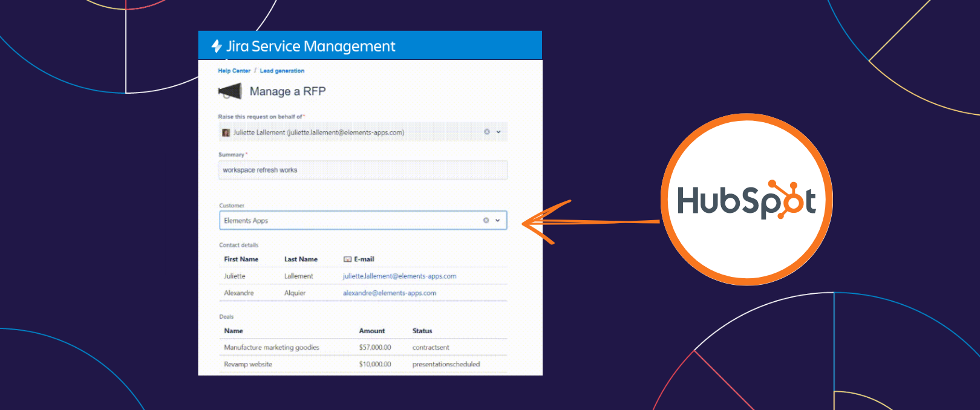The width and height of the screenshot is (980, 410).
Task: Click the 'Manufacture marketing goodies' deal name
Action: click(x=272, y=348)
